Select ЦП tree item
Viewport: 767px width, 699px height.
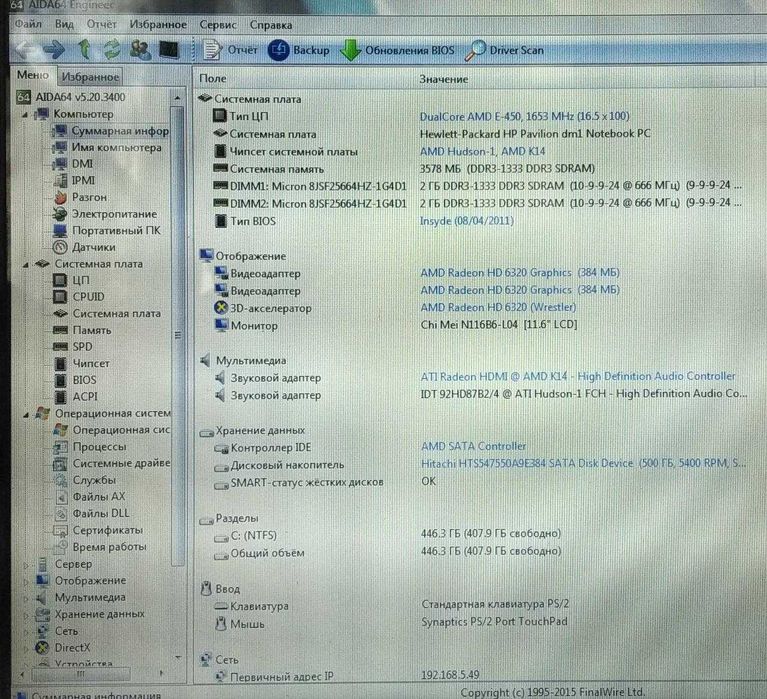71,280
